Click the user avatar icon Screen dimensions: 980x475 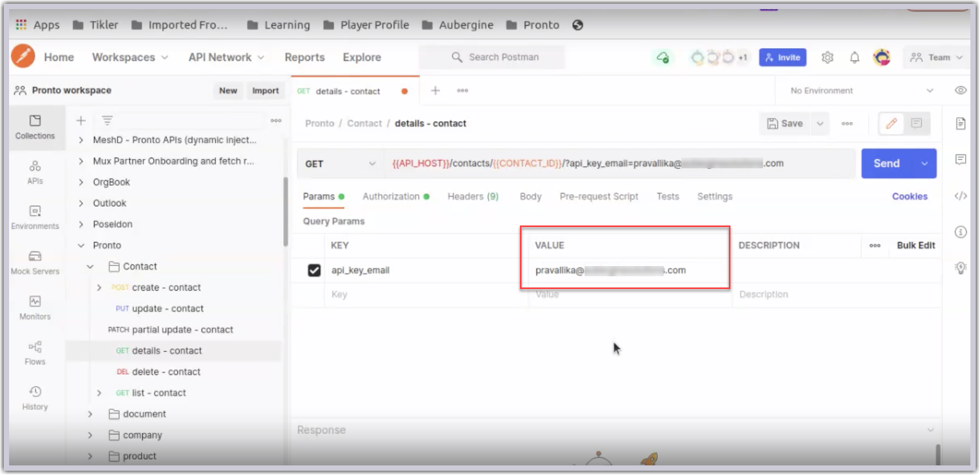click(x=882, y=57)
